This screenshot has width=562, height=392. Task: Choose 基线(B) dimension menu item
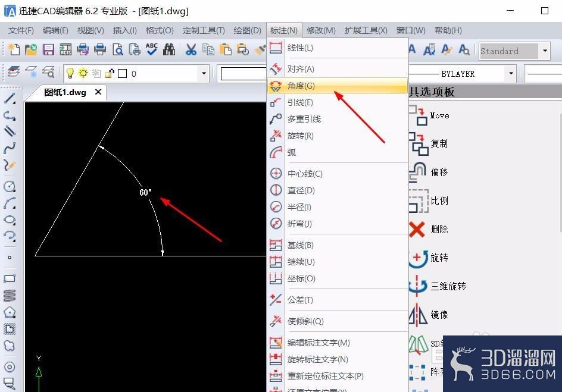coord(338,245)
